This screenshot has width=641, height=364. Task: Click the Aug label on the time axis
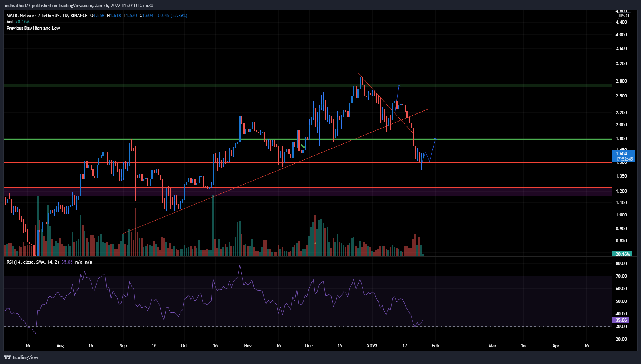(x=60, y=346)
